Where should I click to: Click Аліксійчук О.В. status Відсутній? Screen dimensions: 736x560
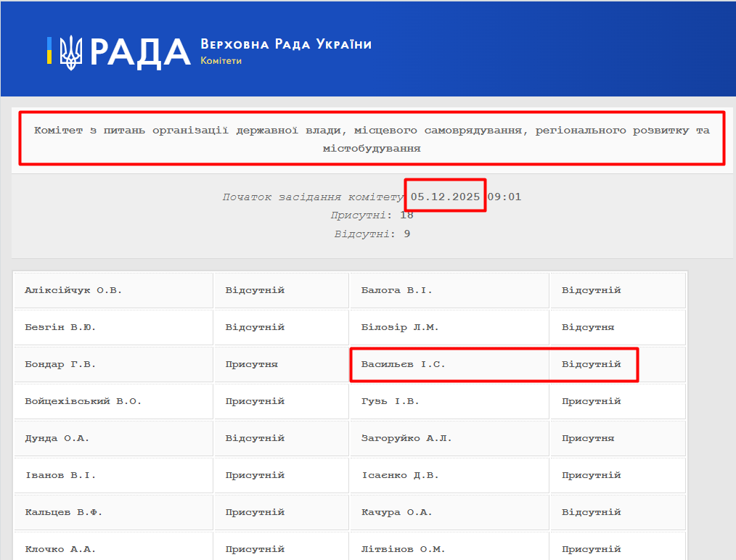[x=255, y=290]
